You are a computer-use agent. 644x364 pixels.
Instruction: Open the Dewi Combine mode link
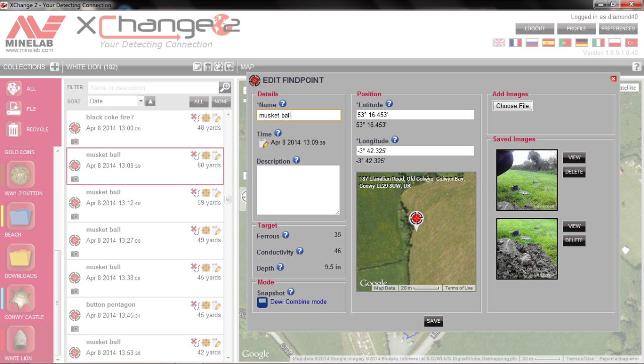click(x=298, y=302)
